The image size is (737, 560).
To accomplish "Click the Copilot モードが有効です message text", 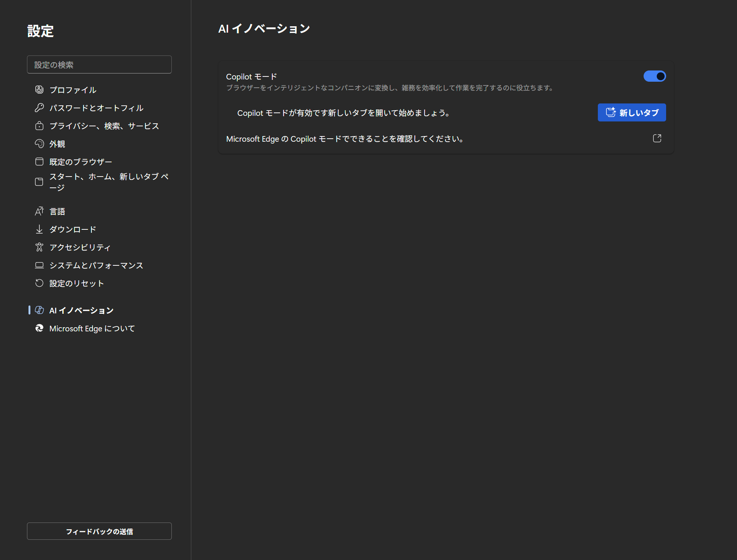I will click(344, 113).
